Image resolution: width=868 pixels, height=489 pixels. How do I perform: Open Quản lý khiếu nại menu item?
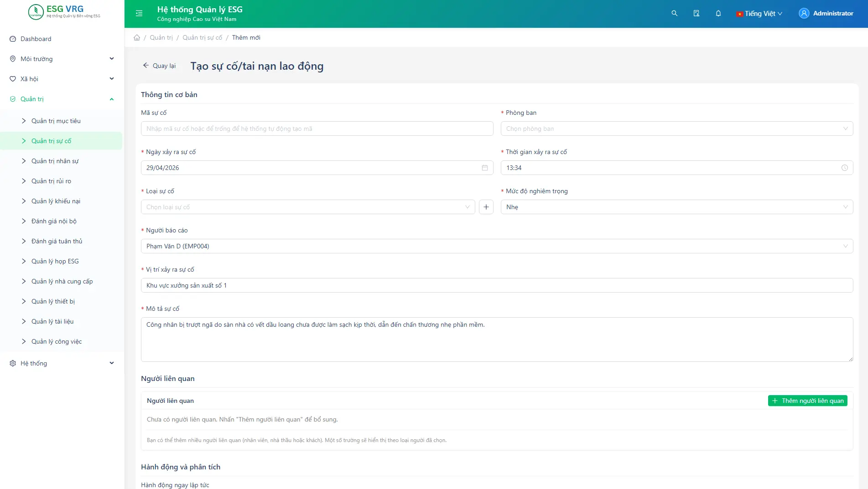coord(62,201)
